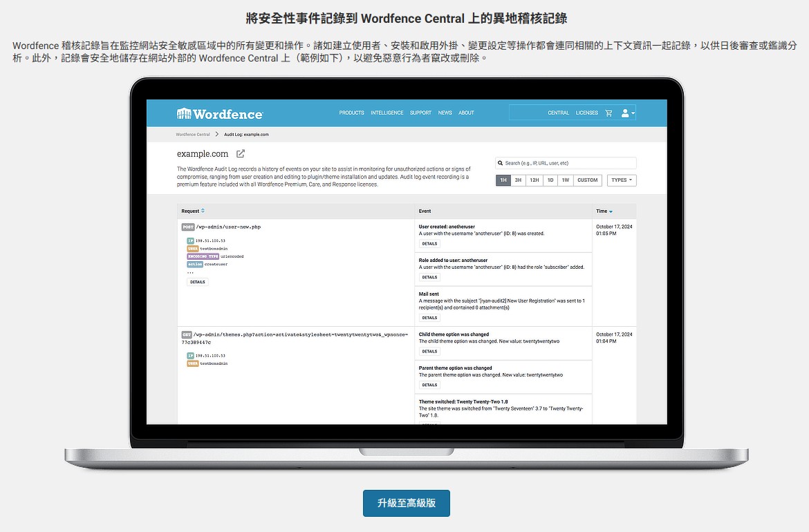Click the audit log search field
Image resolution: width=809 pixels, height=532 pixels.
(567, 163)
